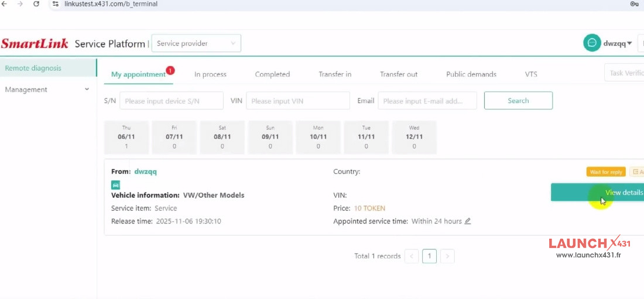Select the Tue 11/11 date card

click(366, 137)
